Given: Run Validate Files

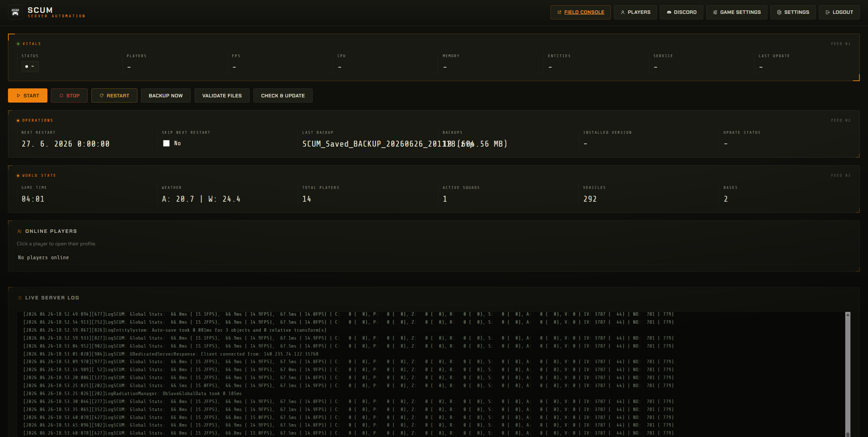Looking at the screenshot, I should [222, 96].
